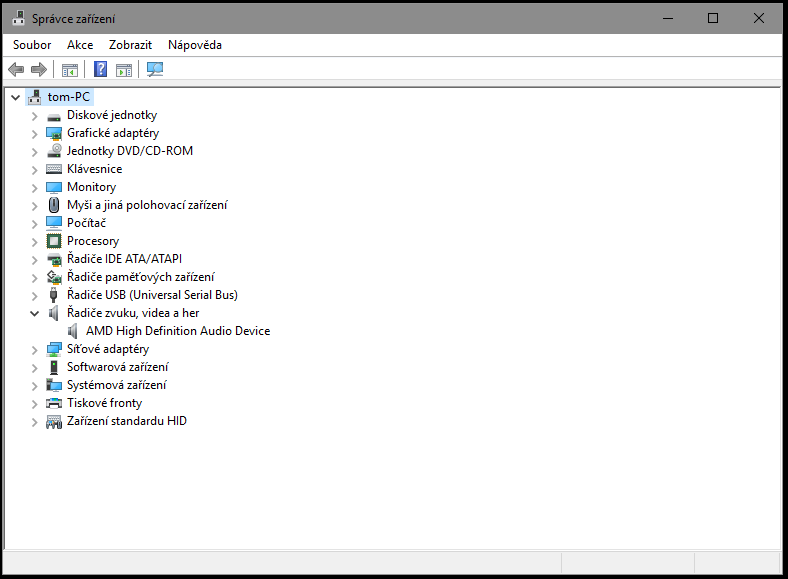Go forward with the right arrow toolbar icon

coord(39,69)
